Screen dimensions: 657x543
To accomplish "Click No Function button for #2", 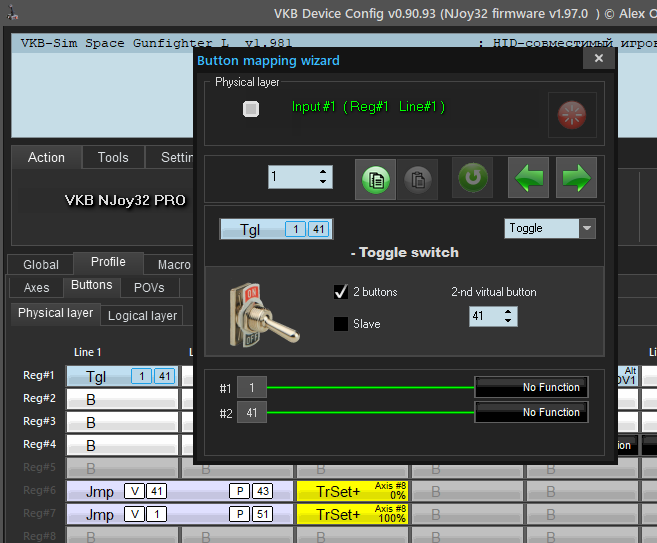I will pyautogui.click(x=531, y=412).
